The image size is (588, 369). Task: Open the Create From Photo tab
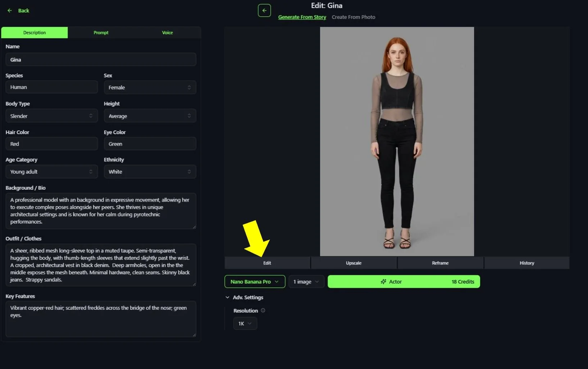354,17
